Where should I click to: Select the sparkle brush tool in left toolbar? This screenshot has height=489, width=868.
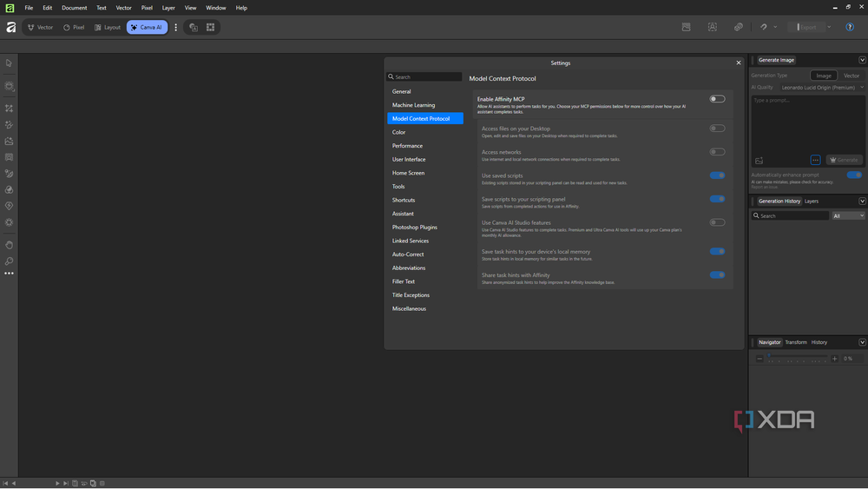(x=9, y=124)
